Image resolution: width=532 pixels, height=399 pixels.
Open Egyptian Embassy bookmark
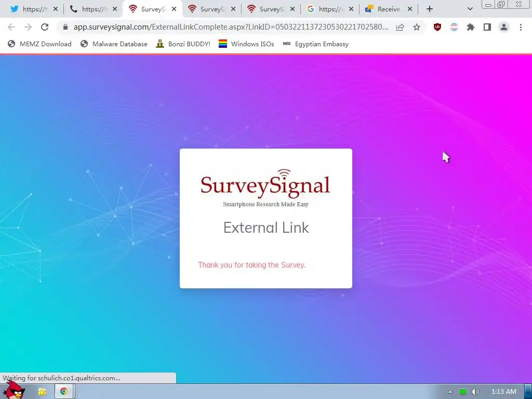point(315,44)
